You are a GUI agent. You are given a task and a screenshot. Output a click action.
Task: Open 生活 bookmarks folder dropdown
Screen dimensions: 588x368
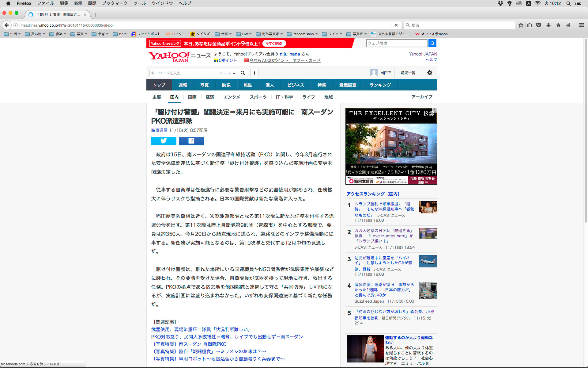12,34
